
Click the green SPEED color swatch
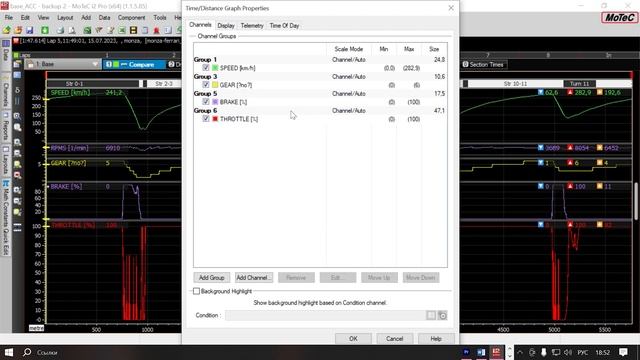(x=215, y=68)
